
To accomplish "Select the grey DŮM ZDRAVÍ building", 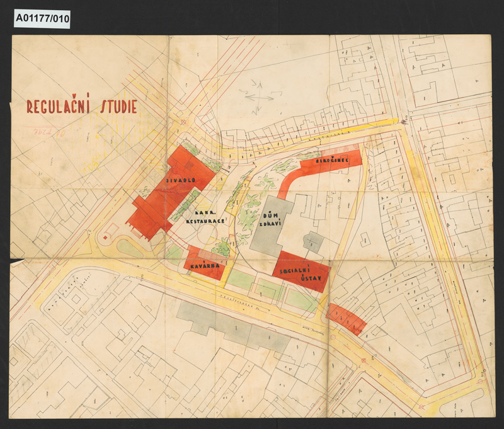I will 271,224.
